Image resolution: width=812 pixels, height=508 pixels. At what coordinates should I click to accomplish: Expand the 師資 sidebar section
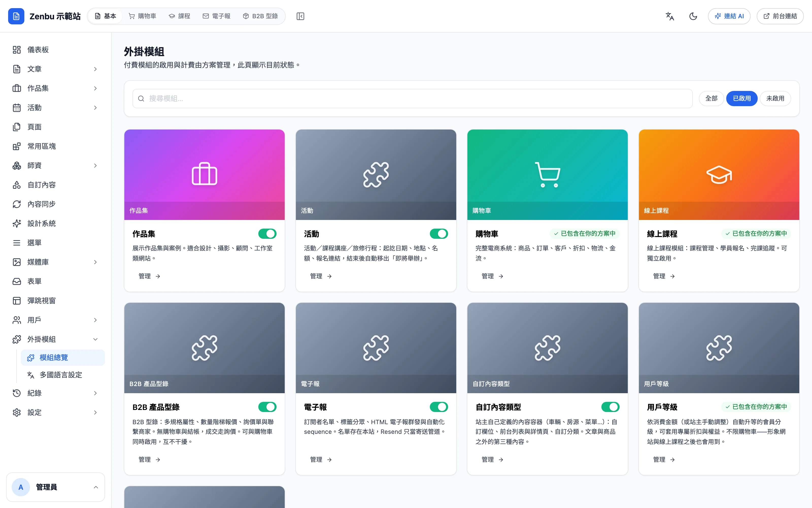pos(95,166)
